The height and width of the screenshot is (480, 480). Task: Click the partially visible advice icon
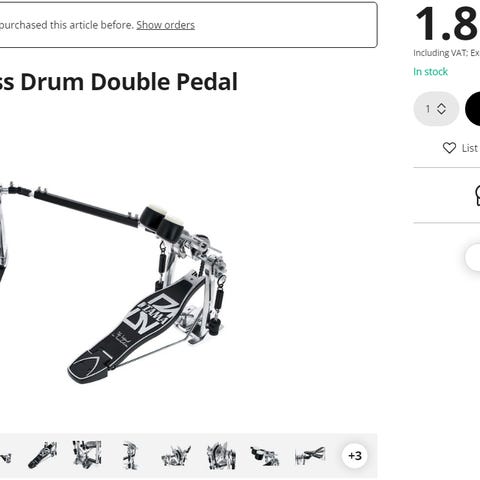[477, 195]
